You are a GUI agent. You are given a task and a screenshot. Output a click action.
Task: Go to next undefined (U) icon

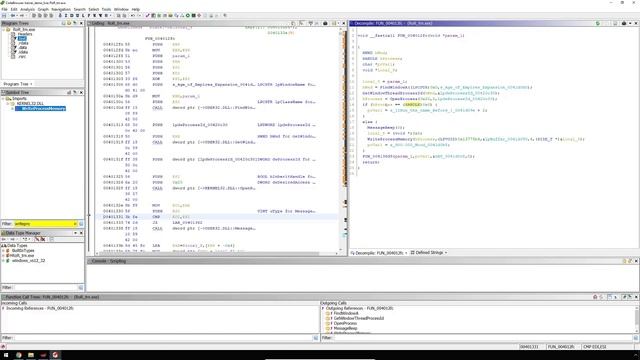(77, 16)
